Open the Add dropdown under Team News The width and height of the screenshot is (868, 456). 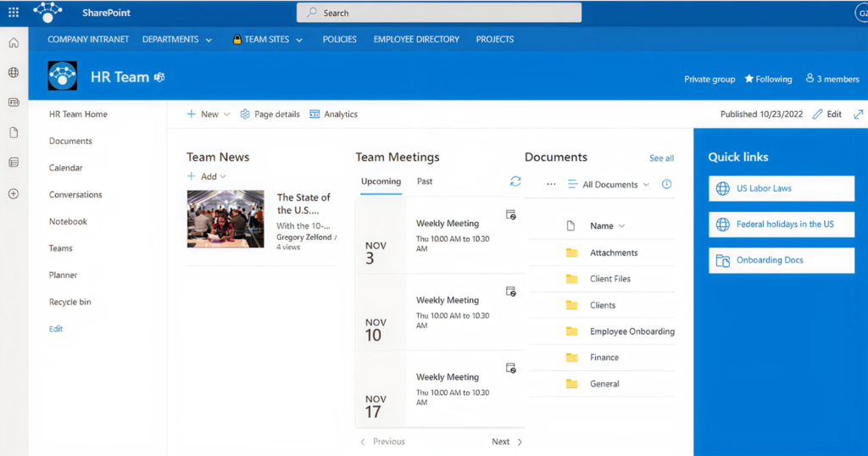(207, 176)
